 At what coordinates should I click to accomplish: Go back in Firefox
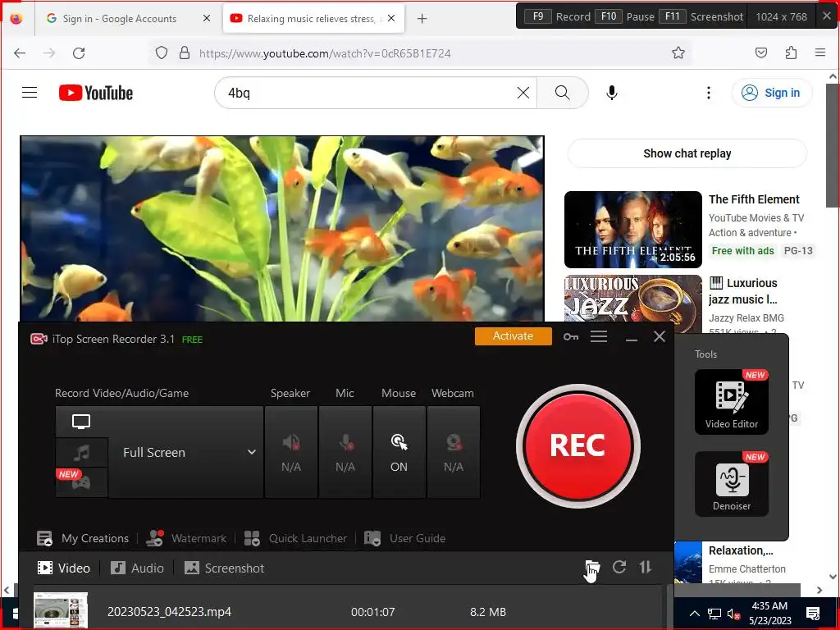(x=20, y=53)
